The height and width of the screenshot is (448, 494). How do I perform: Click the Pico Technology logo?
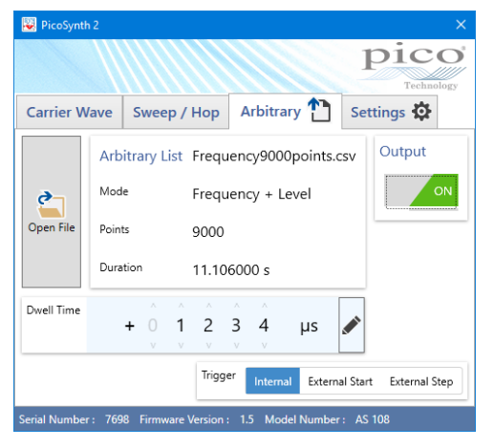click(x=414, y=66)
